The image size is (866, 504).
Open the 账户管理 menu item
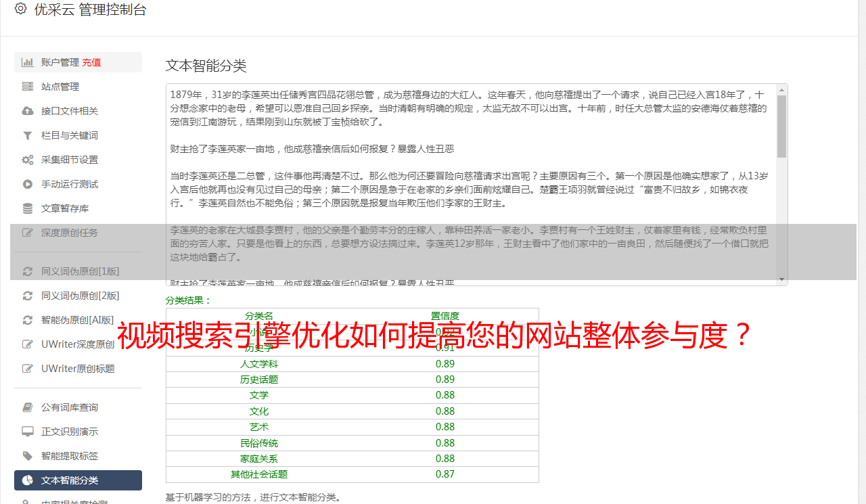click(x=78, y=62)
